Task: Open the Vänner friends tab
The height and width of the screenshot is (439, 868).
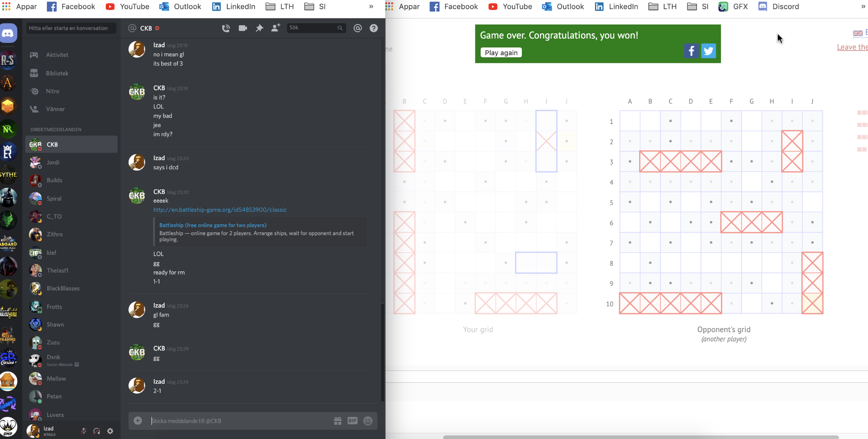Action: coord(55,109)
